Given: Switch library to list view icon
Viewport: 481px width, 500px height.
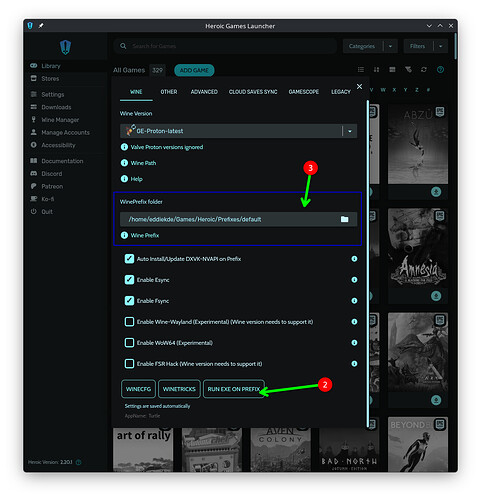Looking at the screenshot, I should 361,69.
